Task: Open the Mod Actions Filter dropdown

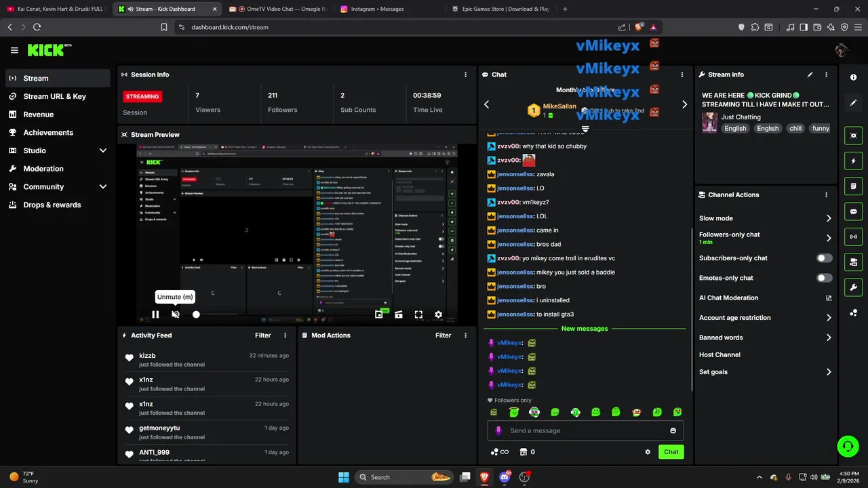Action: [443, 335]
